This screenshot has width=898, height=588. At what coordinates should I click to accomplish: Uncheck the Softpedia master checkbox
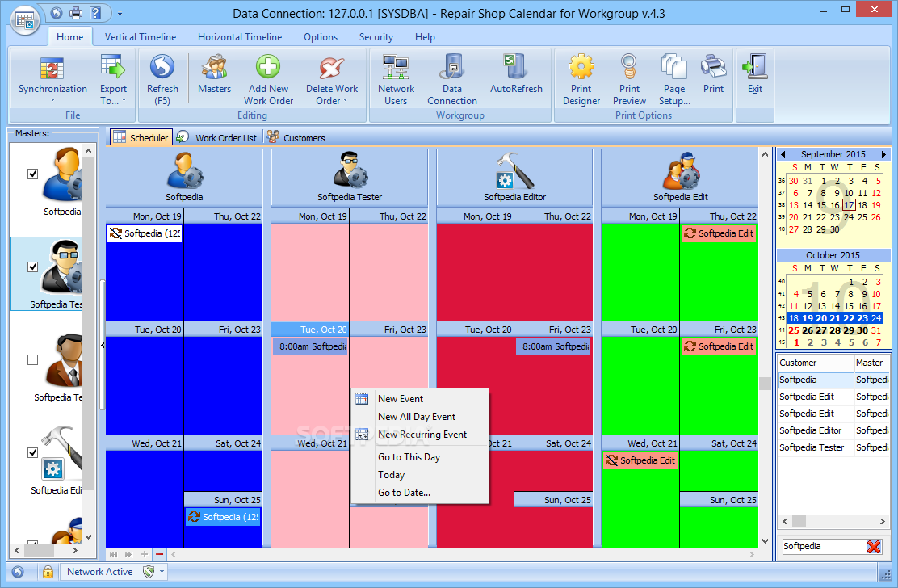click(x=32, y=174)
